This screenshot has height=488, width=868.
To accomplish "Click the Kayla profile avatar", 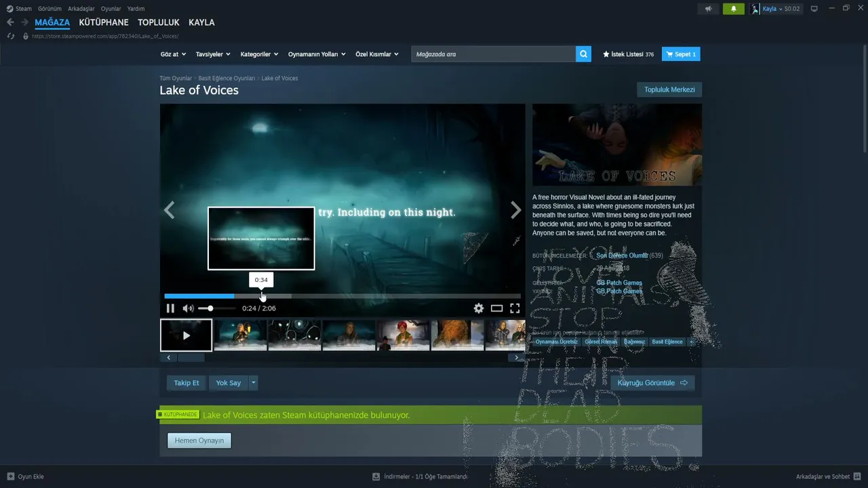I will (x=755, y=9).
